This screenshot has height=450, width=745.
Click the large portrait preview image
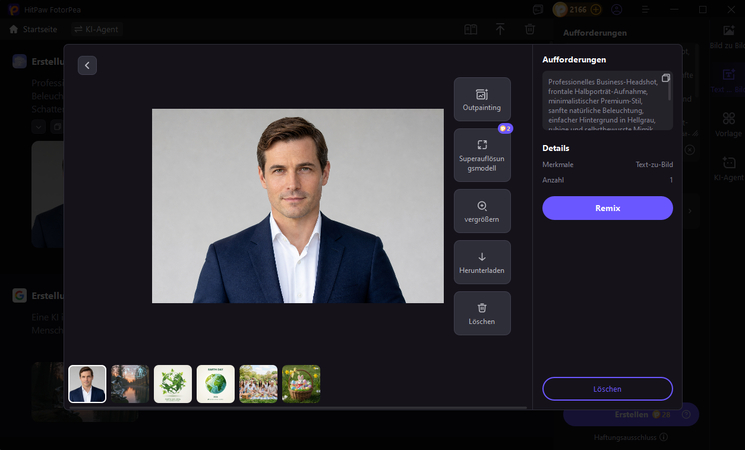point(298,206)
